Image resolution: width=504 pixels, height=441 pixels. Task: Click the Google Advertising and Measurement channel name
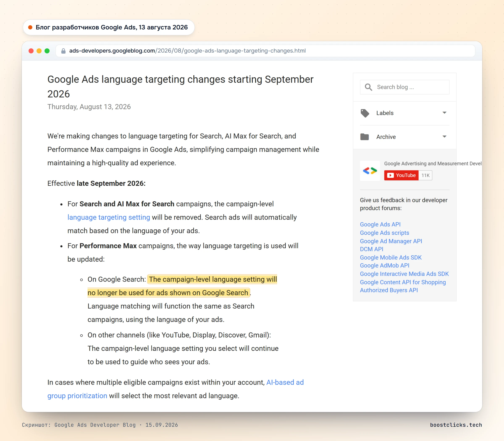pos(433,164)
